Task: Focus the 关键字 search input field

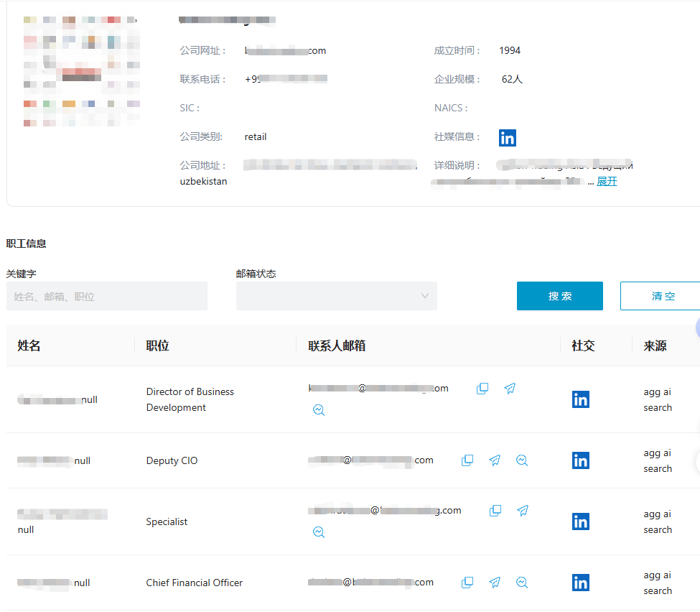Action: click(x=106, y=296)
